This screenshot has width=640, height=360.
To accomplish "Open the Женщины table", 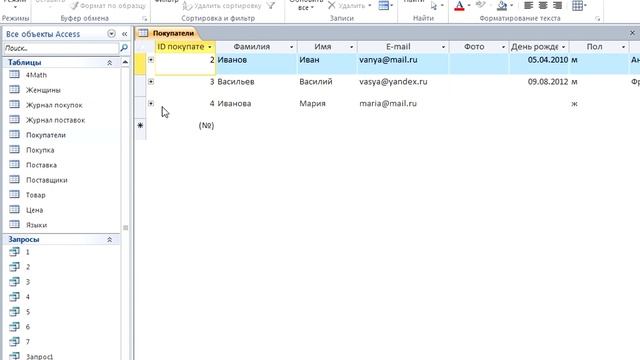I will (43, 90).
